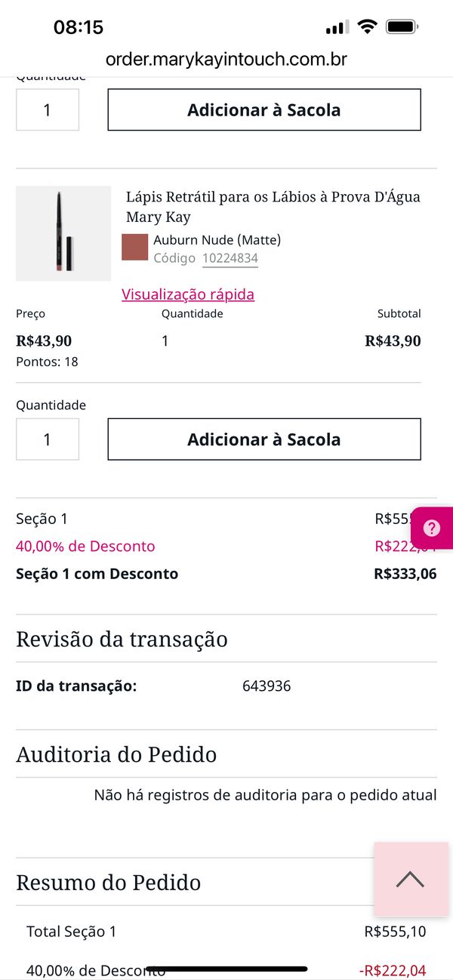Viewport: 453px width, 980px height.
Task: Focus the topmost quantity input field
Action: [x=48, y=110]
